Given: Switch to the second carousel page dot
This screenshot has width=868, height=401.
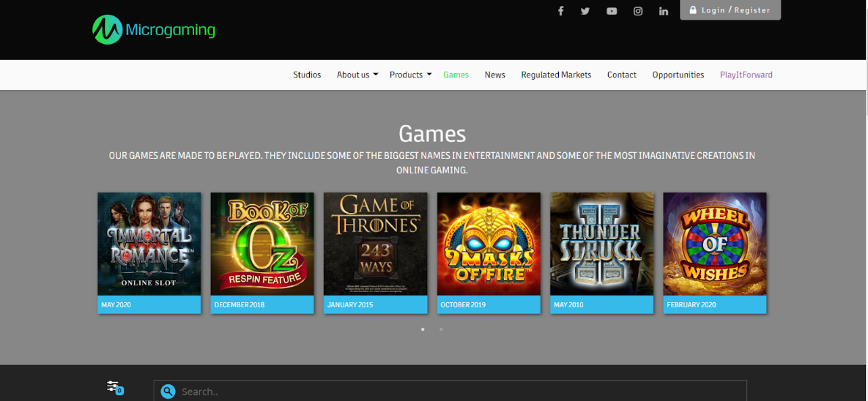Looking at the screenshot, I should pos(441,329).
